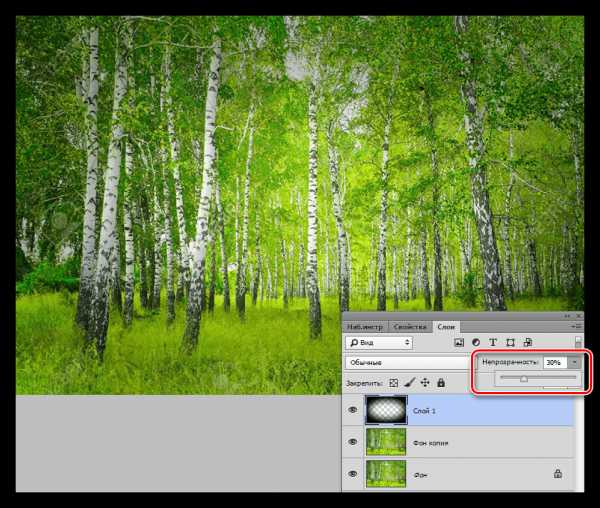
Task: Hide the Фон копия layer eye
Action: (353, 442)
